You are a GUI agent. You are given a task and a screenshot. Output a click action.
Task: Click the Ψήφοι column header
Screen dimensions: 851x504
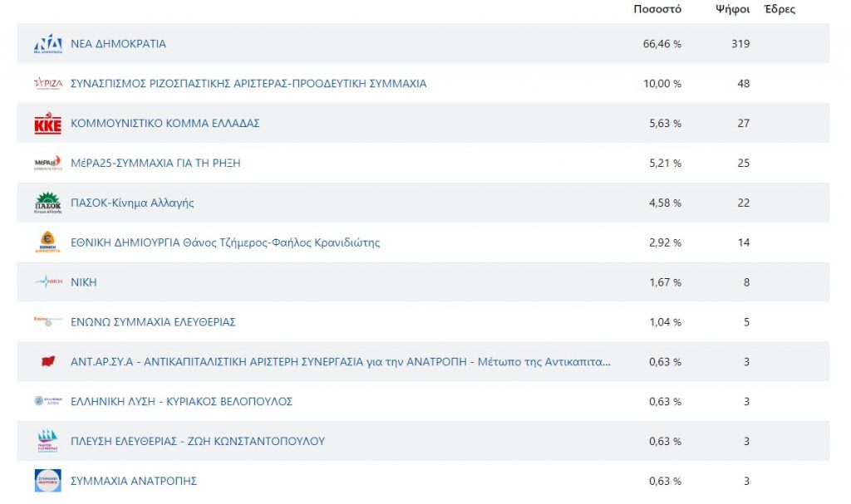pos(733,9)
